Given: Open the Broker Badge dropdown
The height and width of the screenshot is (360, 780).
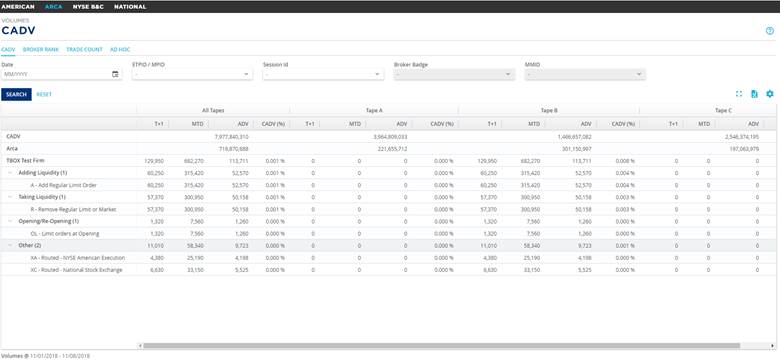Looking at the screenshot, I should pyautogui.click(x=454, y=74).
